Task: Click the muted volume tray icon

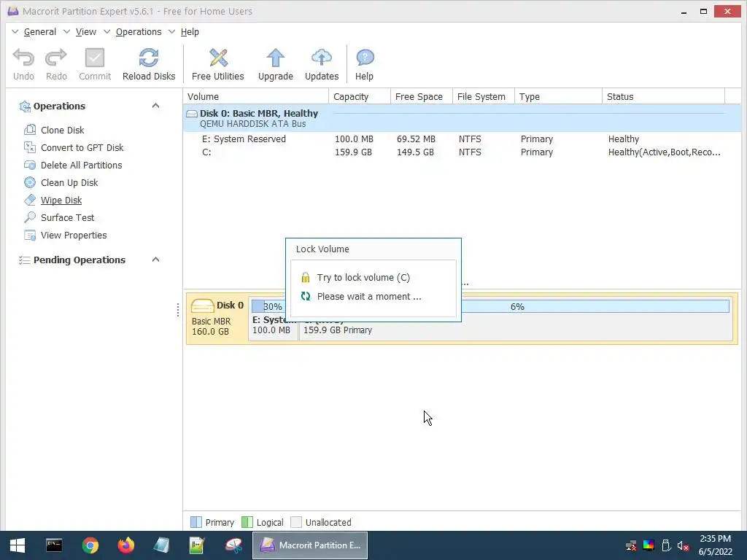Action: pos(684,545)
